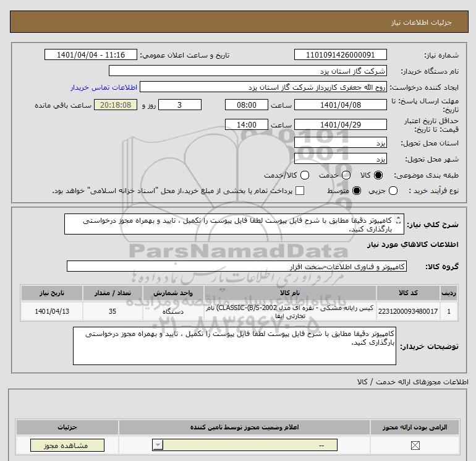The image size is (476, 461).
Task: Click the جزئیات column header
Action: coord(67,427)
